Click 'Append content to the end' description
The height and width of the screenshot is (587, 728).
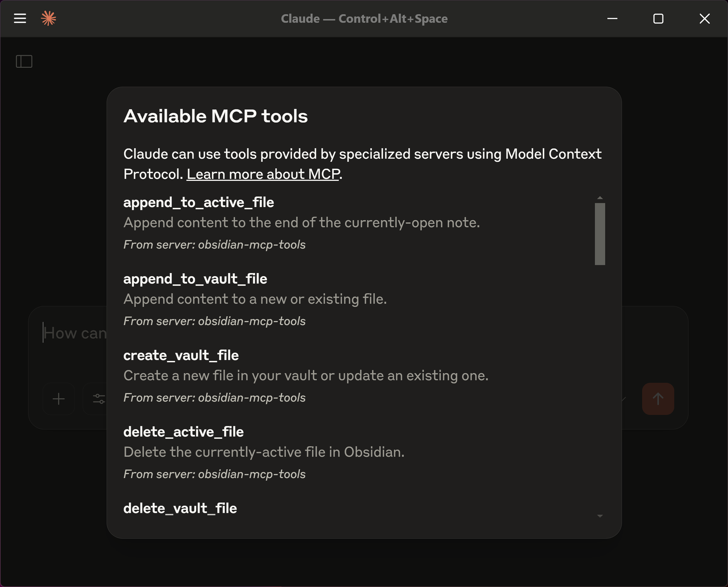click(302, 223)
